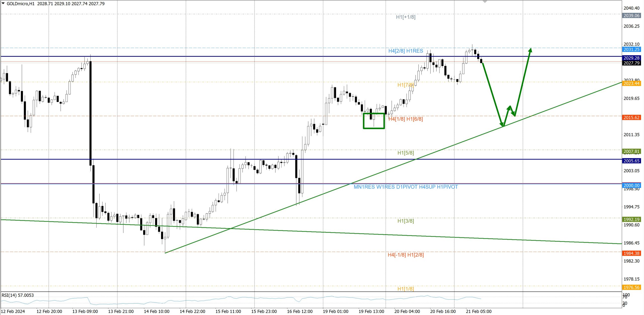
Task: Click the RSI(14) 57.0053 indicator label
Action: click(x=18, y=295)
